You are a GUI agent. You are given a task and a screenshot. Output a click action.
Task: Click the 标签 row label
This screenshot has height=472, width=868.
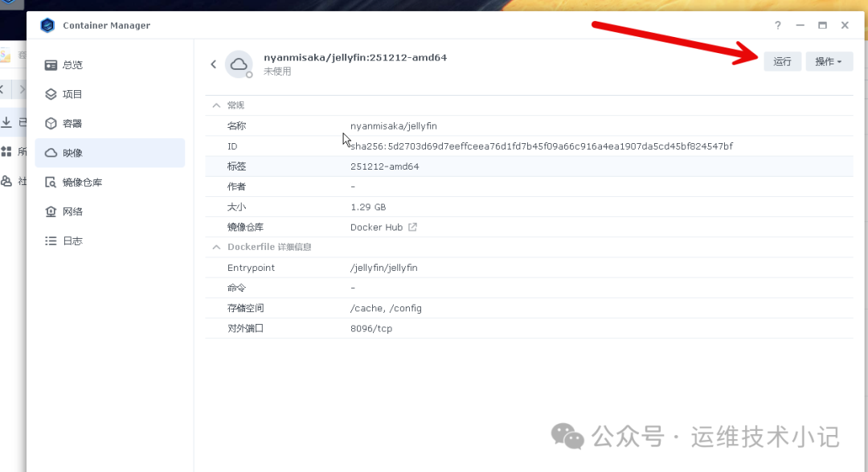point(236,166)
